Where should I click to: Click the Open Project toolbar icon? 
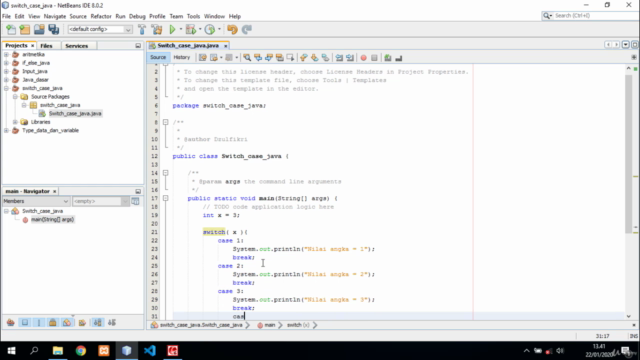pyautogui.click(x=39, y=29)
